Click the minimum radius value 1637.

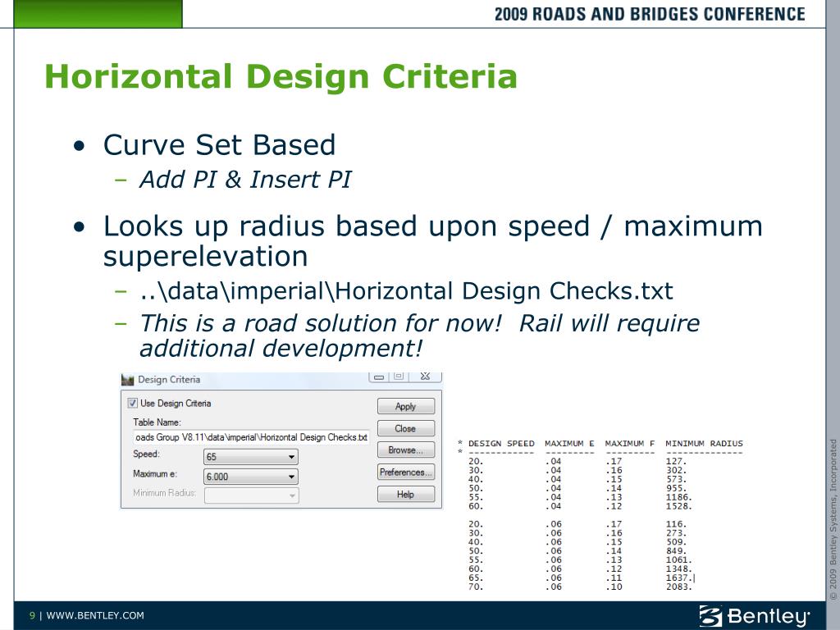[x=678, y=577]
